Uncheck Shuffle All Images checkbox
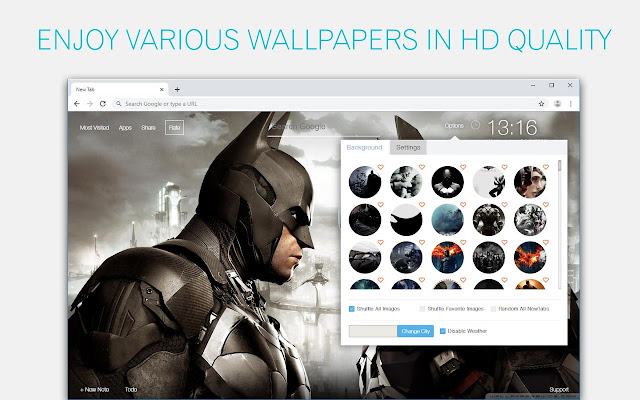This screenshot has height=400, width=640. pos(351,309)
